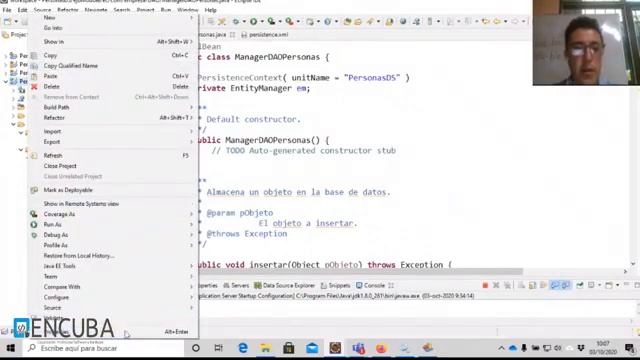Click the Coverage launch toolbar icon
This screenshot has height=360, width=640.
(271, 21)
